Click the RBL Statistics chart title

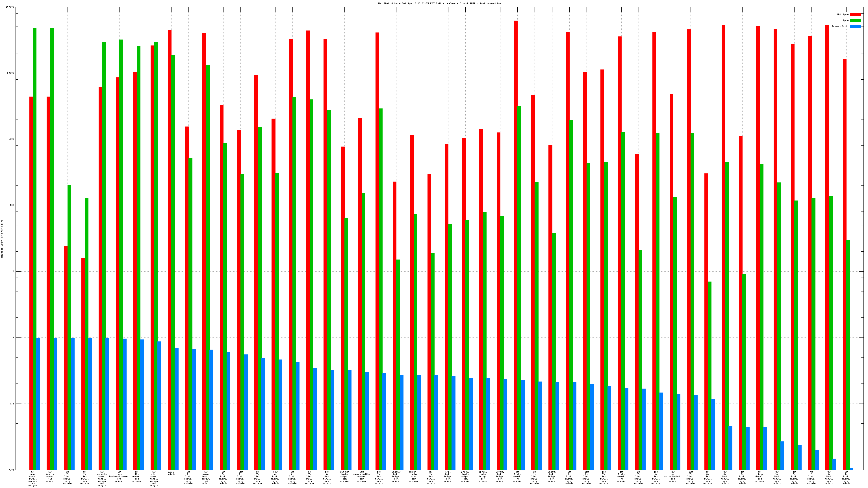(439, 3)
